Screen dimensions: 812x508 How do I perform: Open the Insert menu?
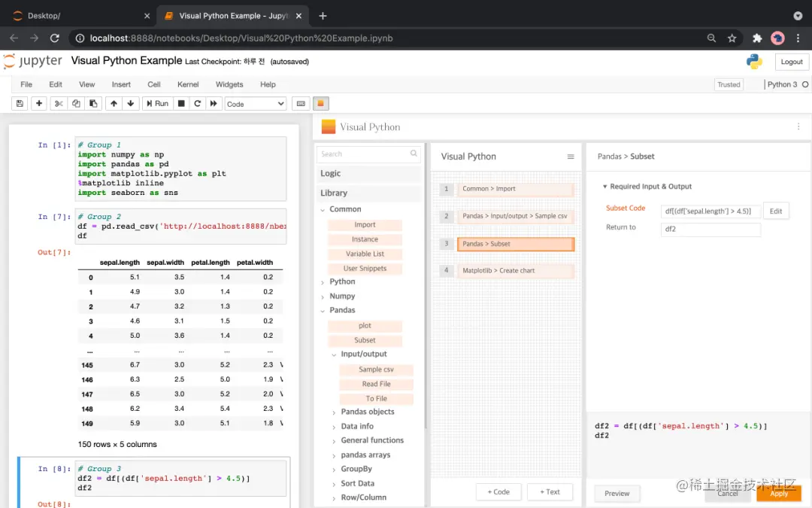click(x=121, y=84)
